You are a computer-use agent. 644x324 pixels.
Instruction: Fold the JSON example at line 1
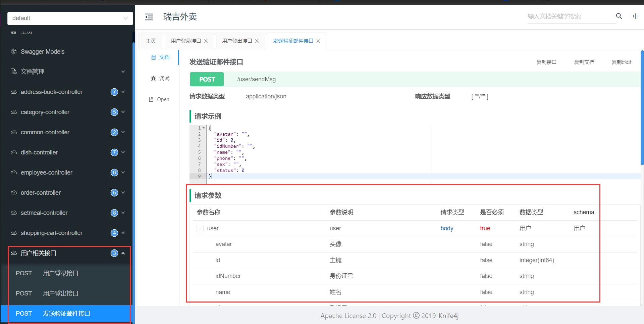click(x=204, y=128)
